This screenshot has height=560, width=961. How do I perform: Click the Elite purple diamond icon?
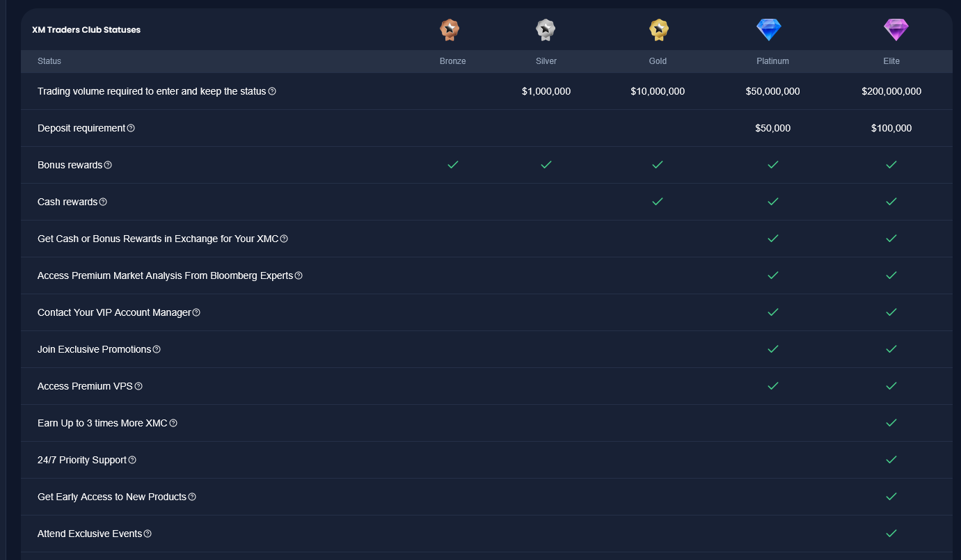click(x=896, y=29)
